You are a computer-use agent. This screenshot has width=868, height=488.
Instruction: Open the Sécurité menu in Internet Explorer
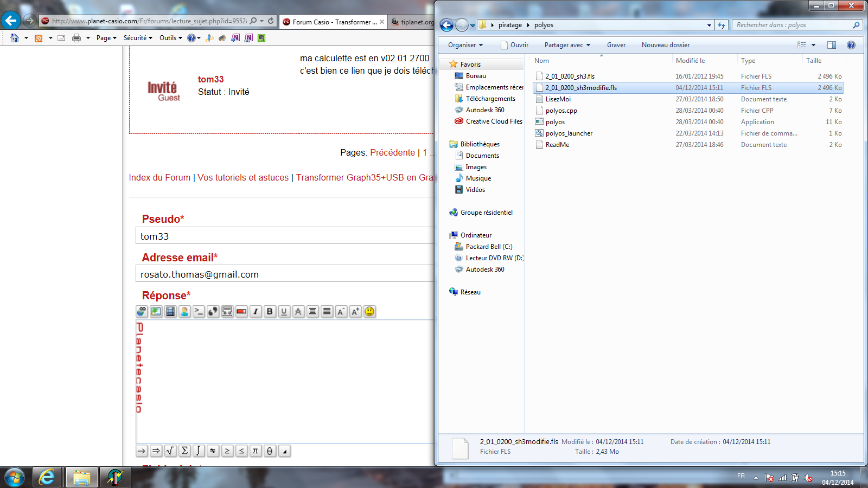138,38
